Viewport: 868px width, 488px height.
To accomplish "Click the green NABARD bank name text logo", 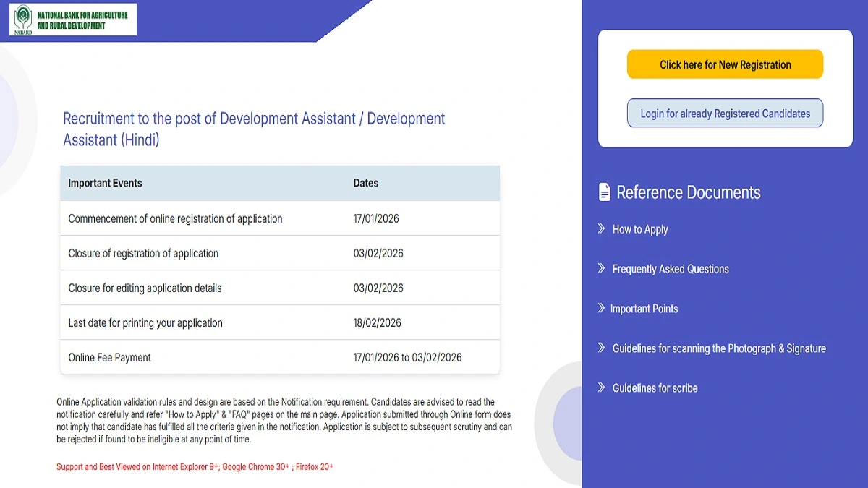I will click(82, 19).
